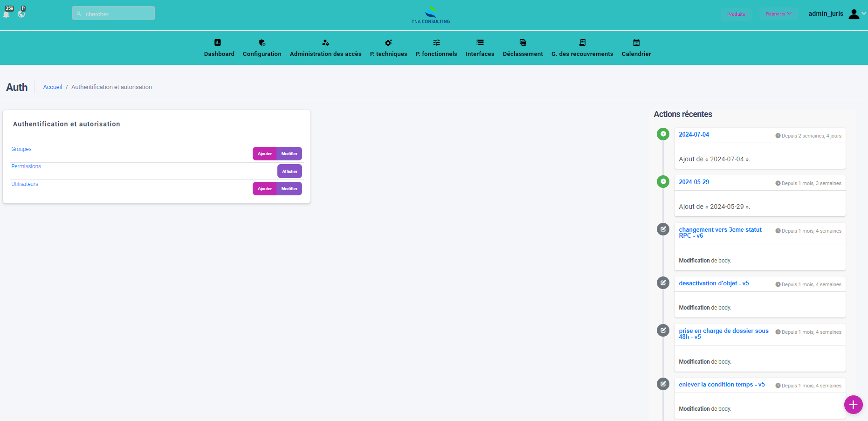Click Afficher button for Permissions
The width and height of the screenshot is (868, 421).
click(x=289, y=172)
